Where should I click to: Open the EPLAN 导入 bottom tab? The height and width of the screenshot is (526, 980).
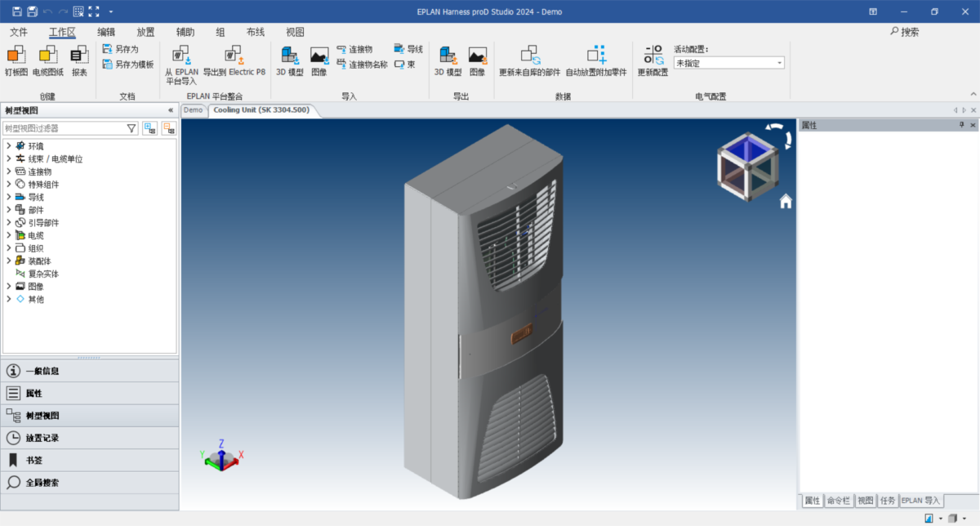point(920,500)
